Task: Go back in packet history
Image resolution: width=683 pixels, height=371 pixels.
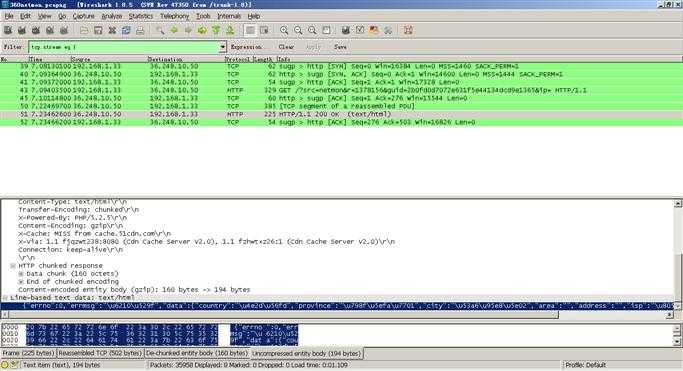Action: [x=174, y=30]
